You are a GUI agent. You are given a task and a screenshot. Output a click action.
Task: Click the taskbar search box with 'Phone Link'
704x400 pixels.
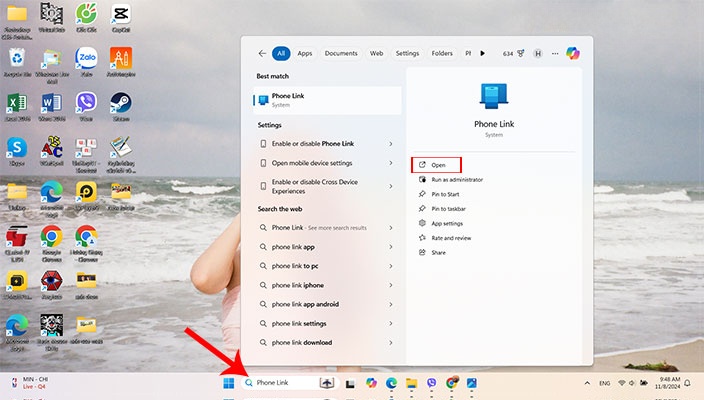pyautogui.click(x=290, y=383)
